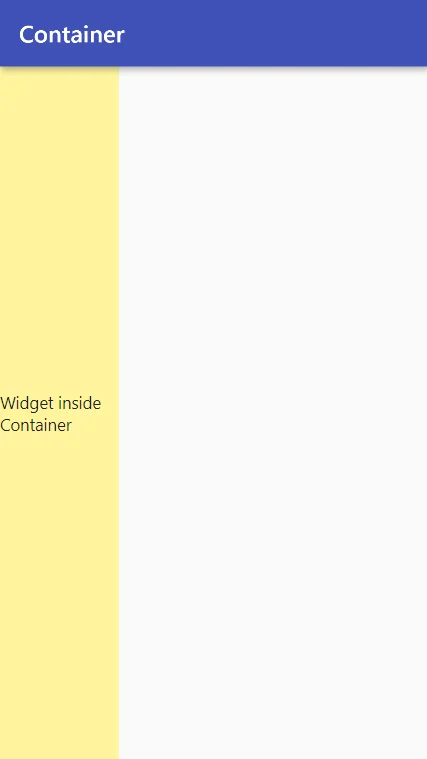Click the app bar's bottom shadow edge
Image resolution: width=427 pixels, height=759 pixels.
click(x=214, y=67)
